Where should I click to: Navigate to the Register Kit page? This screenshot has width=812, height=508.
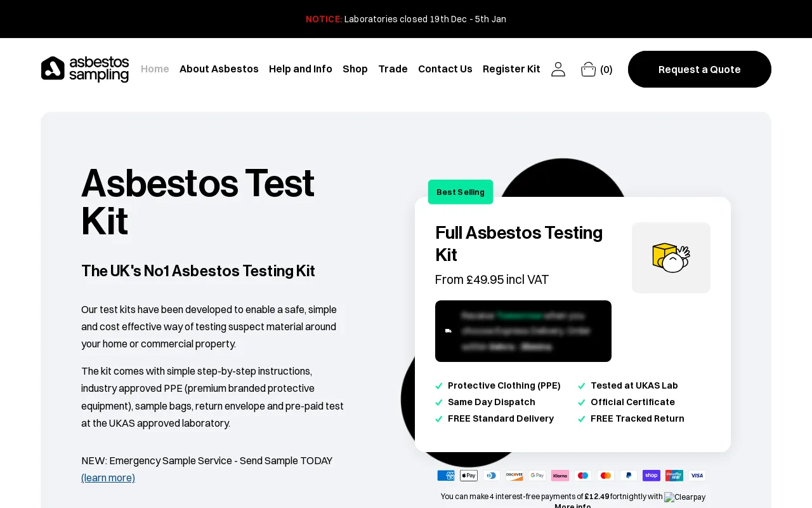pos(511,69)
